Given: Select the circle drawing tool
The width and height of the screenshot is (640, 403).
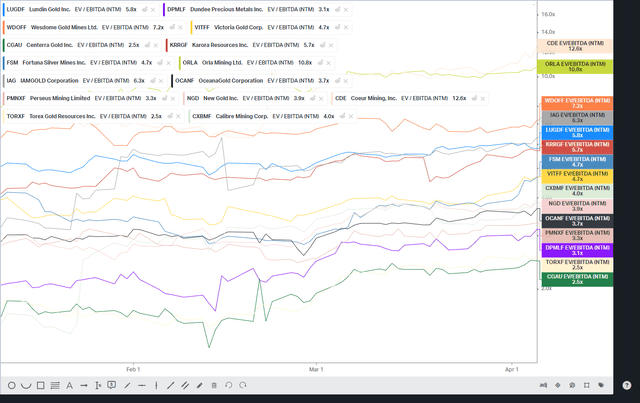Looking at the screenshot, I should 11,385.
